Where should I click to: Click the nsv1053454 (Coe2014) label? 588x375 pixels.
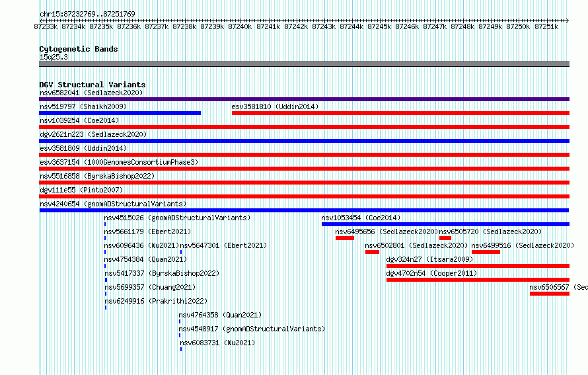coord(361,218)
